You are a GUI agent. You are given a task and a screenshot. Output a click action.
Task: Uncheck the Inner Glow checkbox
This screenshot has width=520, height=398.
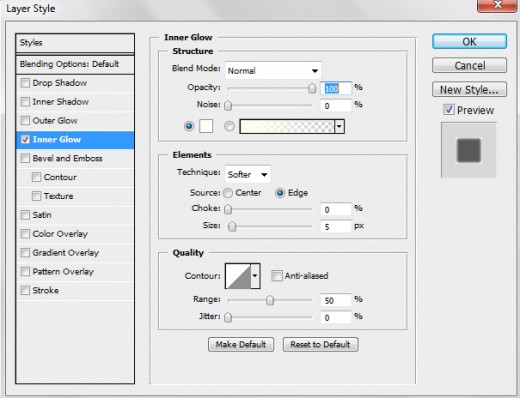coord(25,139)
